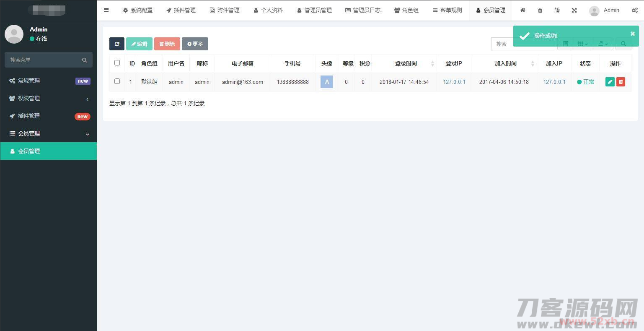Viewport: 644px width, 331px height.
Task: Click the refresh table button
Action: click(117, 44)
